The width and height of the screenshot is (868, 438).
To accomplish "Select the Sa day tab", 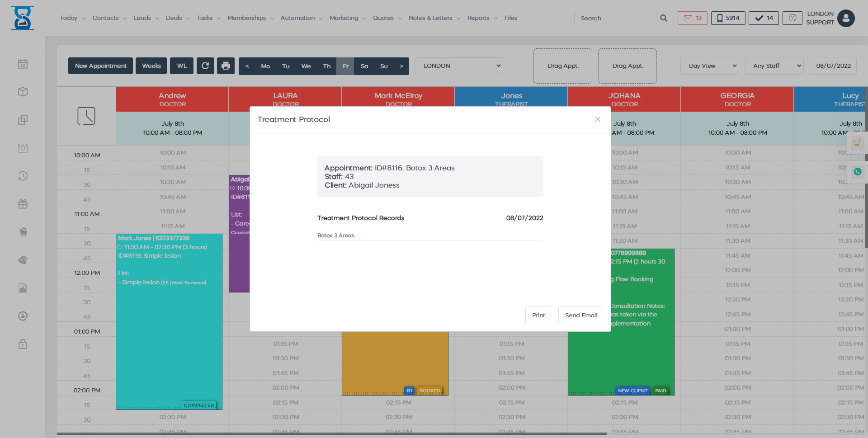I will (364, 66).
